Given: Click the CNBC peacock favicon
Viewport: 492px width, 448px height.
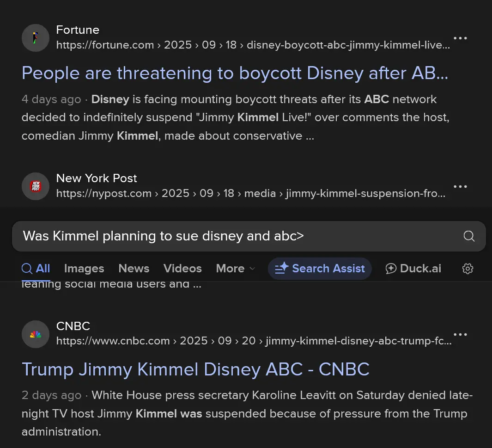Looking at the screenshot, I should [36, 334].
